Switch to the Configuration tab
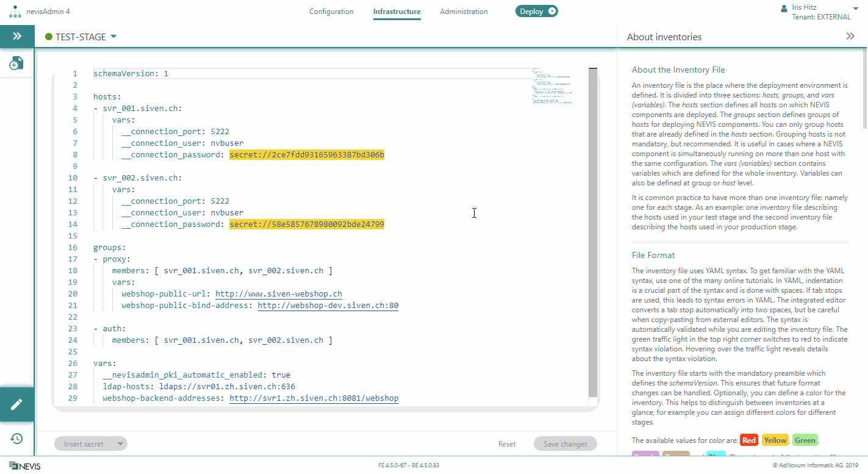The width and height of the screenshot is (868, 474). point(331,12)
